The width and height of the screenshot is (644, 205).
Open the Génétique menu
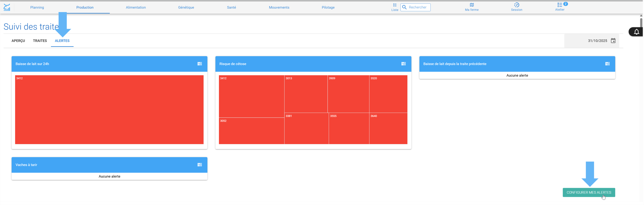click(x=186, y=7)
